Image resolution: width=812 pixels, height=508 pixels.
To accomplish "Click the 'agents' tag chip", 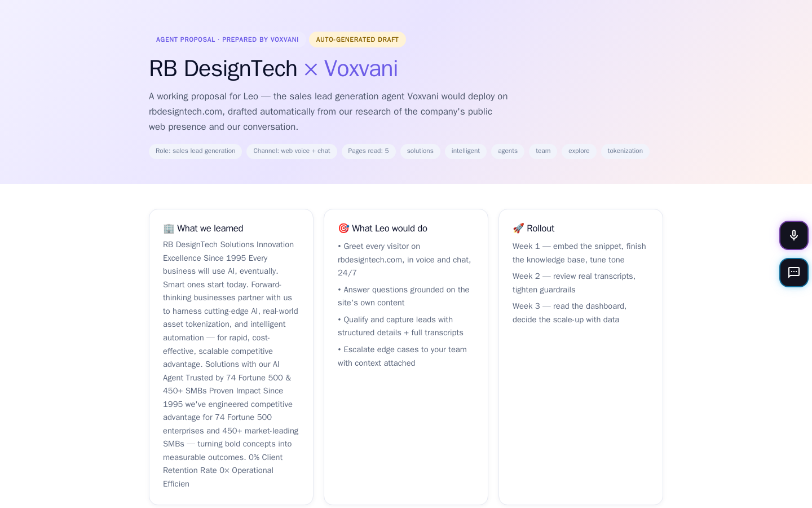I will coord(507,151).
